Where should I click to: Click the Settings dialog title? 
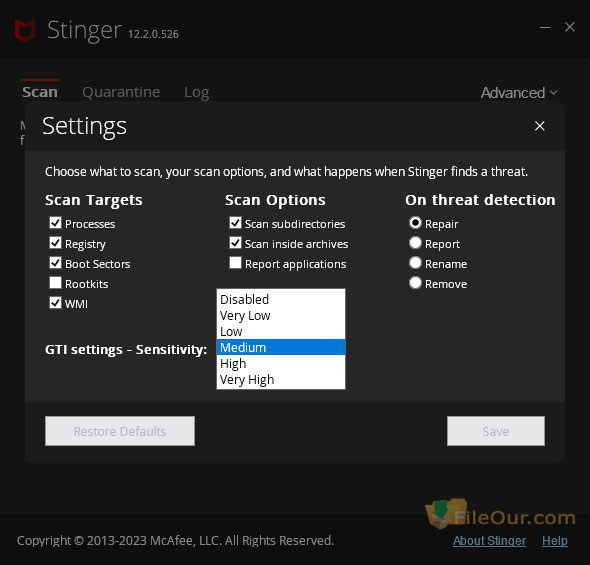85,126
